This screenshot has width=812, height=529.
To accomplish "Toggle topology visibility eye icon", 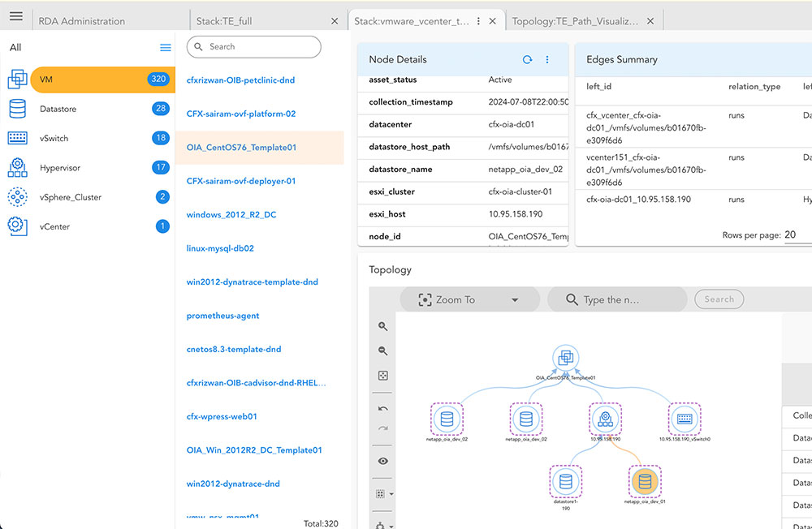I will pyautogui.click(x=382, y=461).
